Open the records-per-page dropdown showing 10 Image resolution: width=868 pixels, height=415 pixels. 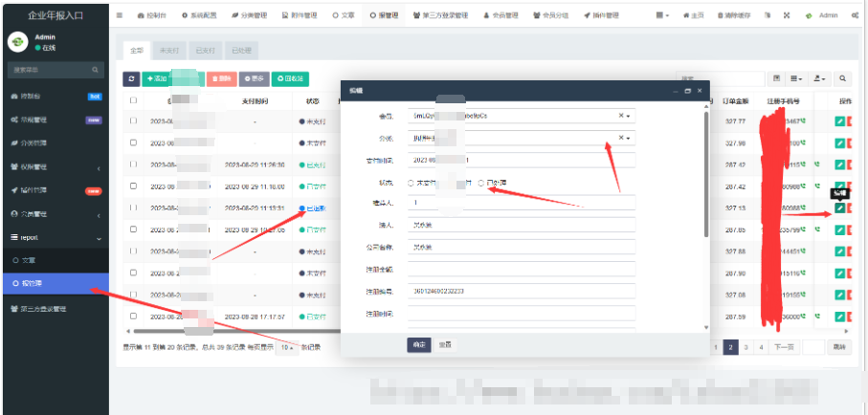coord(286,347)
